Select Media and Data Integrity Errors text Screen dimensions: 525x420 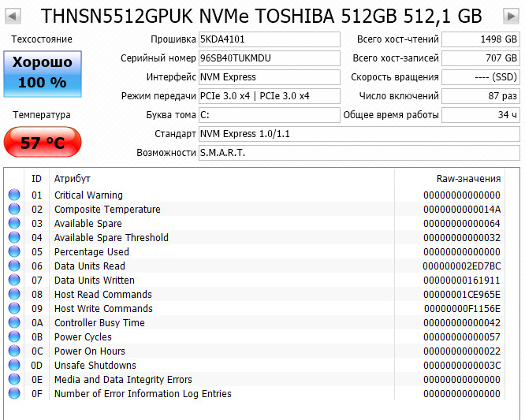pos(123,380)
